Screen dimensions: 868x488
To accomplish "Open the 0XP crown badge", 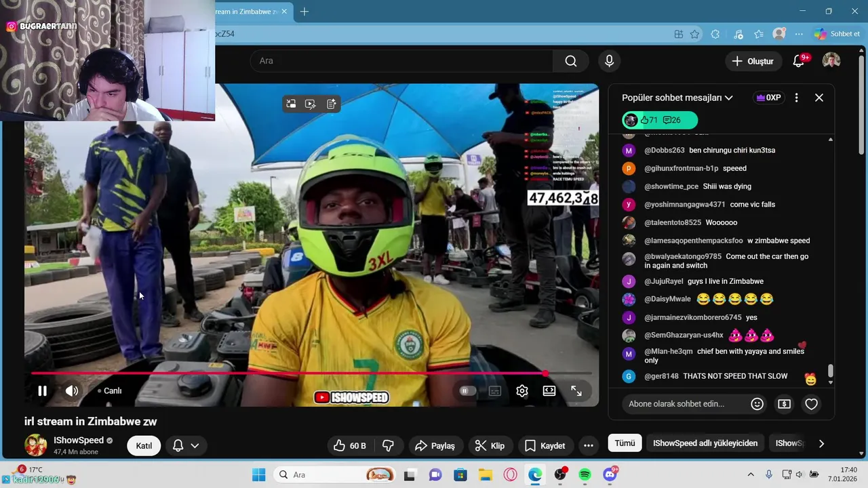I will [768, 98].
